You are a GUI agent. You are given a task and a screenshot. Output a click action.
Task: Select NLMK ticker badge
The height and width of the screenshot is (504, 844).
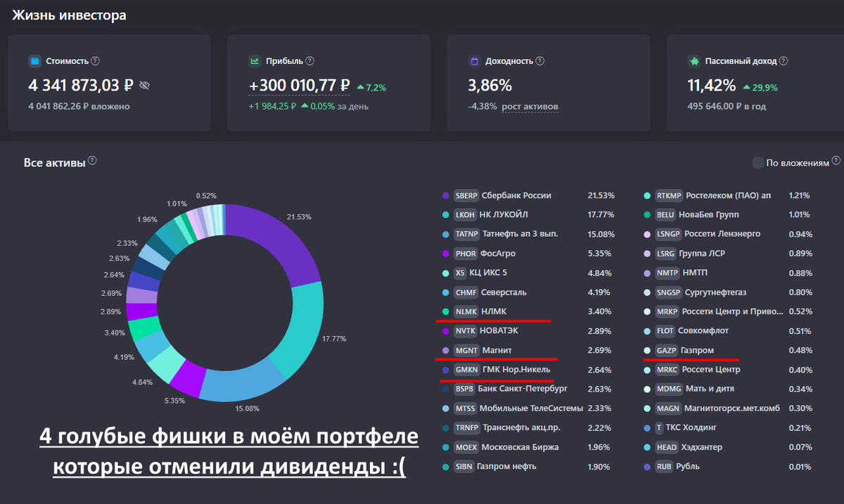tap(466, 311)
